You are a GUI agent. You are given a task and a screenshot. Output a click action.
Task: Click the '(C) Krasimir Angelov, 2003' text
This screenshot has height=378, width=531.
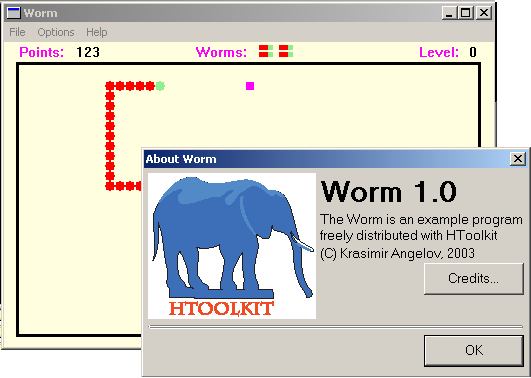397,253
